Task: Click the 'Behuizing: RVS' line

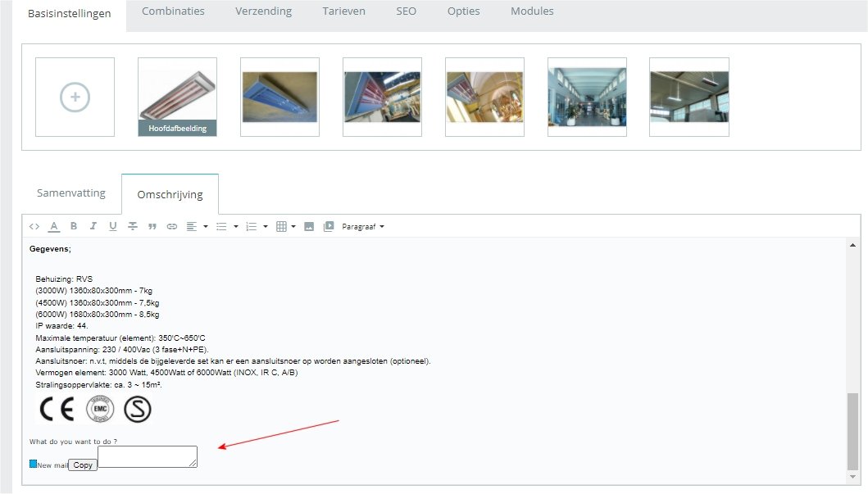Action: [64, 279]
